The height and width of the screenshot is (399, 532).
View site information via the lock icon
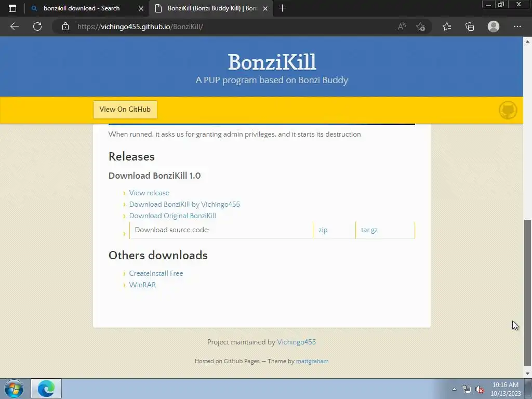pos(65,26)
